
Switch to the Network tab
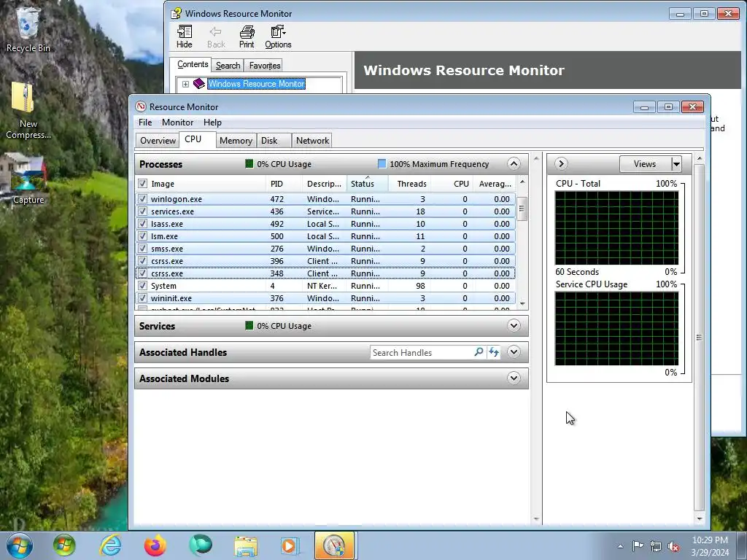pos(312,141)
